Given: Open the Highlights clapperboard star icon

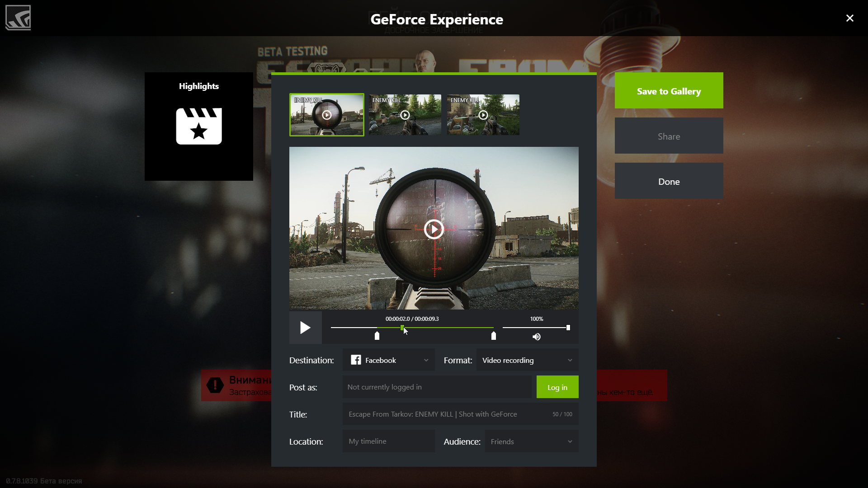Looking at the screenshot, I should tap(199, 126).
